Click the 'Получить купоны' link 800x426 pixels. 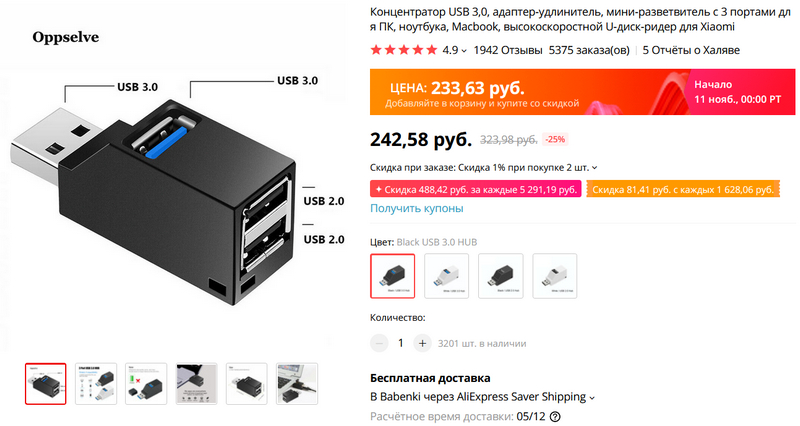(x=416, y=208)
